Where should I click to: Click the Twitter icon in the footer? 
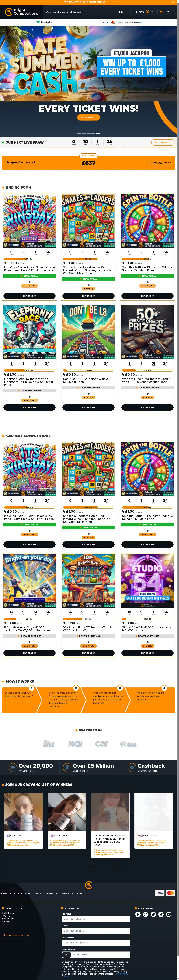coord(153,915)
